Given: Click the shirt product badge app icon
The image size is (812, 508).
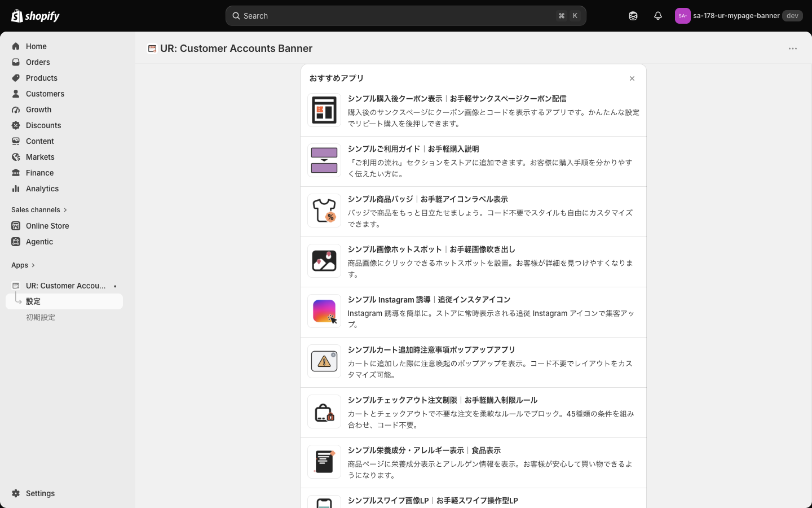Looking at the screenshot, I should [324, 211].
